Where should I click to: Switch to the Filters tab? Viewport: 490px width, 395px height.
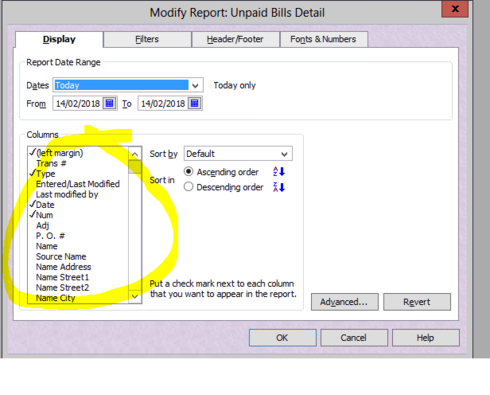[147, 39]
